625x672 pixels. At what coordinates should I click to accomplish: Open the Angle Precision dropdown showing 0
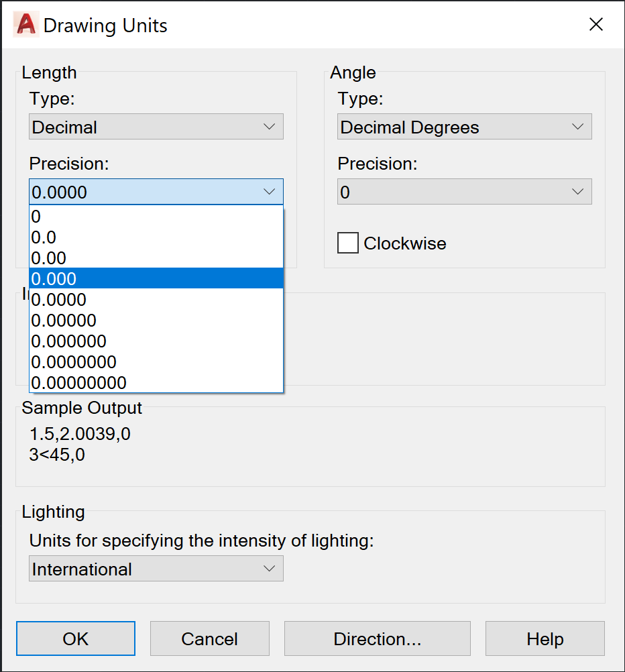coord(464,192)
